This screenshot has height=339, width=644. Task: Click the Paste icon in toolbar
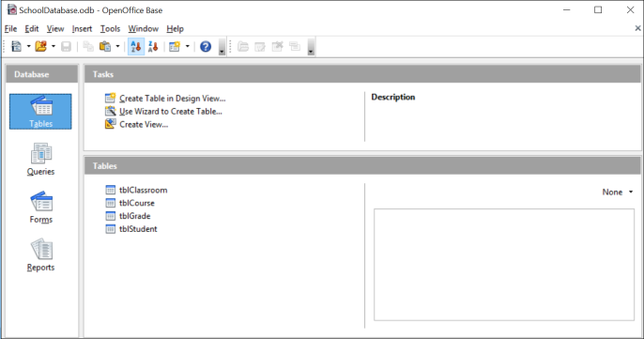(x=105, y=46)
